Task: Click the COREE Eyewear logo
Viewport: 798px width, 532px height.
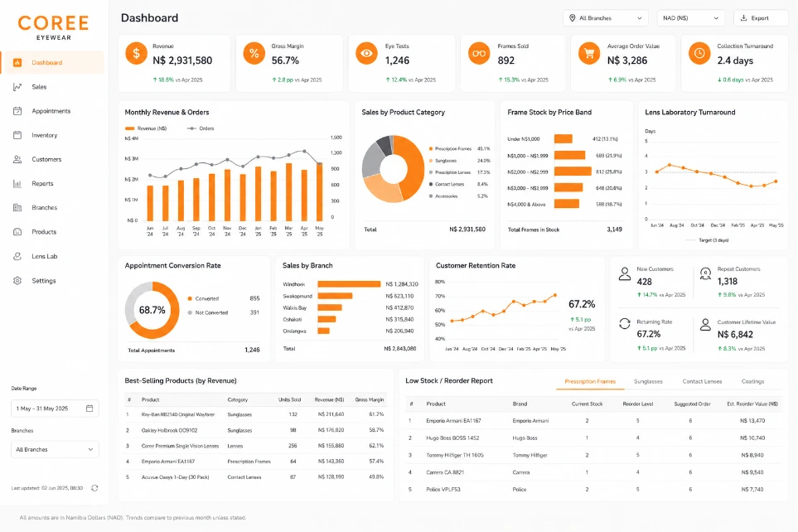Action: pos(53,27)
